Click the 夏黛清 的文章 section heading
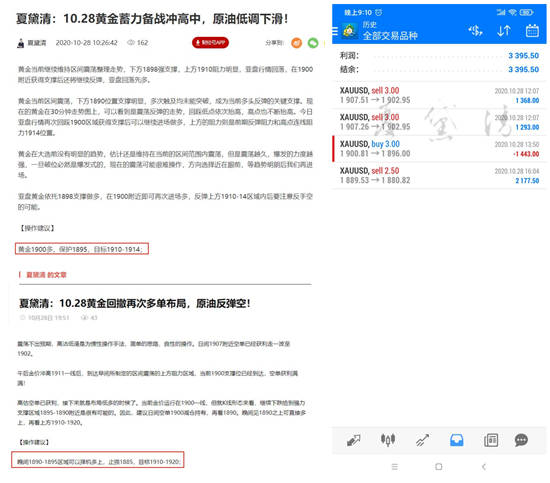The height and width of the screenshot is (483, 550). (46, 275)
